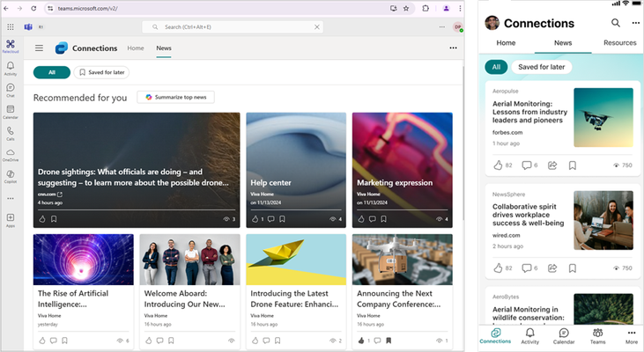
Task: Bookmark the Introducing the Latest Drone Feature card
Action: pyautogui.click(x=278, y=341)
